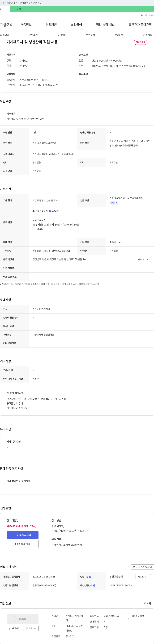Click the job title 기계제도사 및 생산관리 직원 채용
Screen dimensions: 154x644
coord(32,42)
